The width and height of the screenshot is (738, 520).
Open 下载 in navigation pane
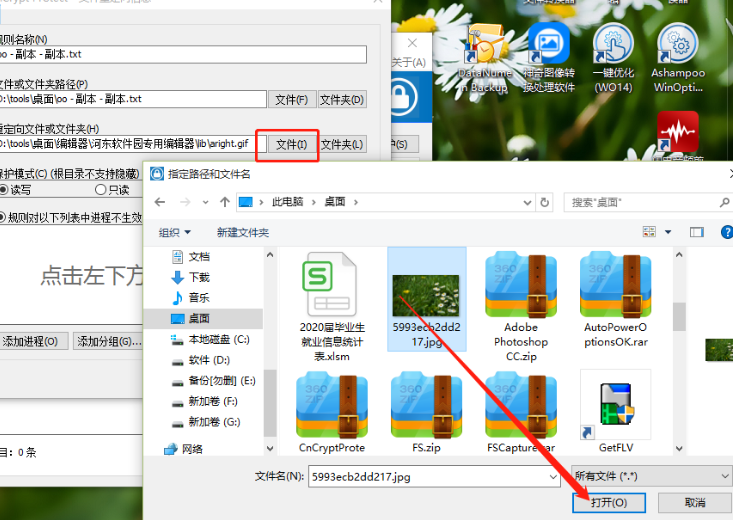(x=191, y=278)
